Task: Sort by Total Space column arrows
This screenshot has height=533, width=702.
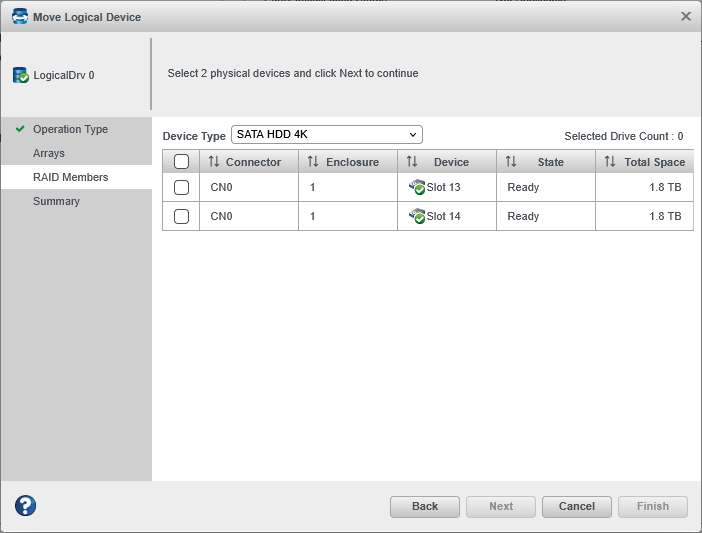Action: [610, 162]
